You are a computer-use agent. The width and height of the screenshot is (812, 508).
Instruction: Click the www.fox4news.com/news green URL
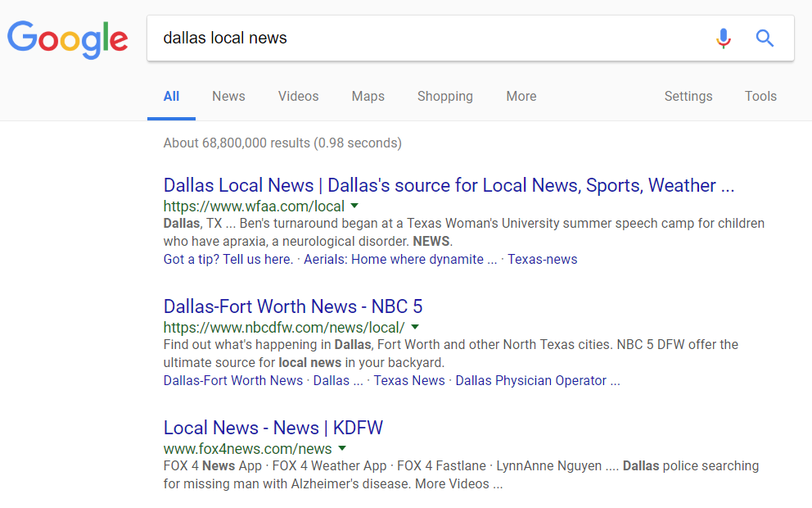point(247,449)
